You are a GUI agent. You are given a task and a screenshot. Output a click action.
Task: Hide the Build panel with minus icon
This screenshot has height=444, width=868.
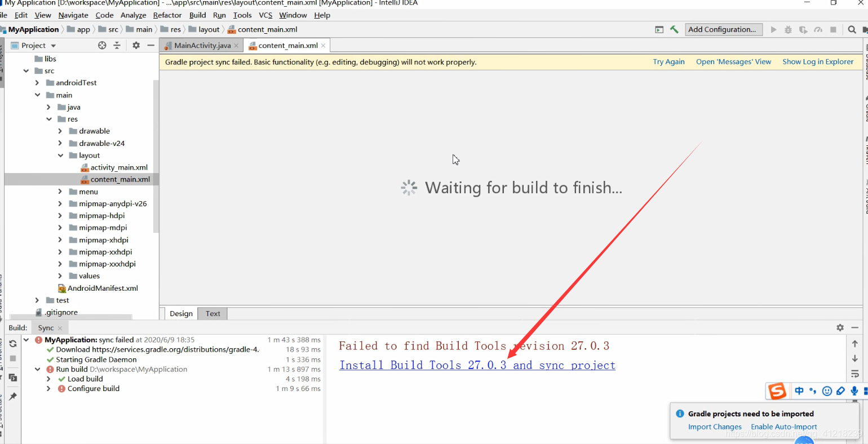[854, 327]
